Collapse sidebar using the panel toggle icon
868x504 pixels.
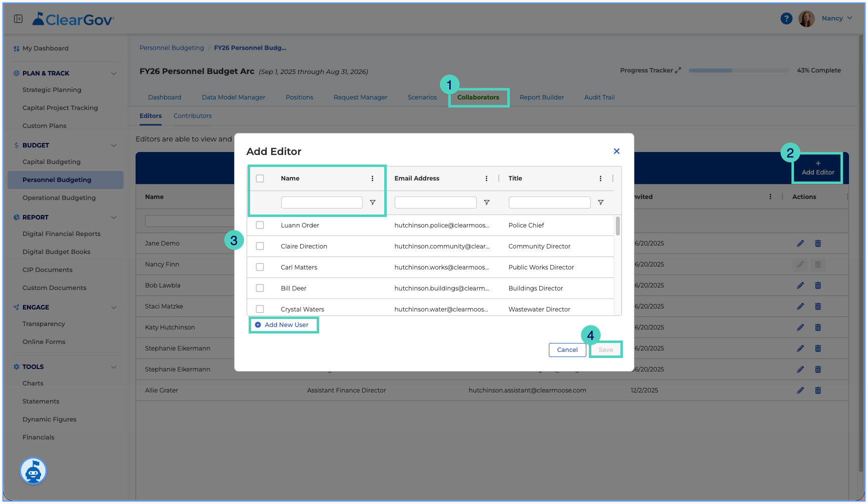tap(19, 18)
